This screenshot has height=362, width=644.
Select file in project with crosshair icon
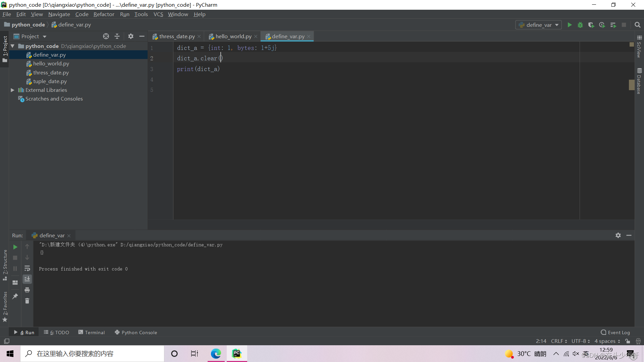coord(106,36)
